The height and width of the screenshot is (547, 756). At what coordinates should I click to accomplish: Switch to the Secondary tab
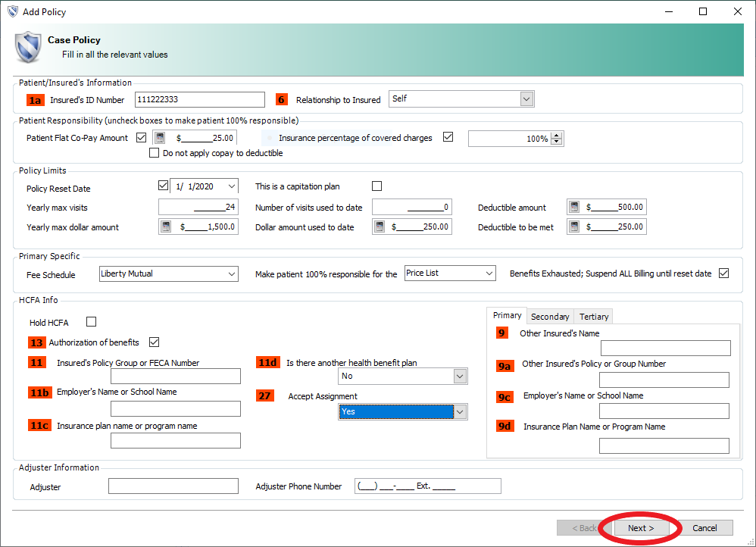(x=549, y=317)
